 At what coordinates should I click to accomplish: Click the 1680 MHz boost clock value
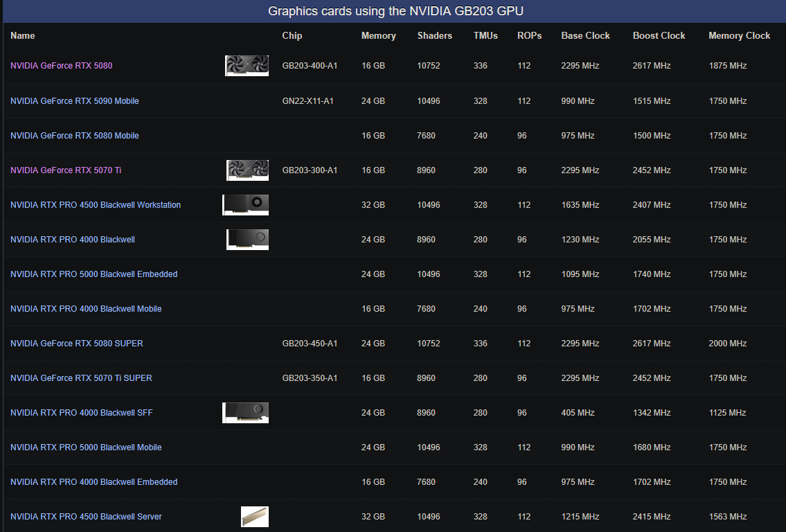[x=652, y=447]
